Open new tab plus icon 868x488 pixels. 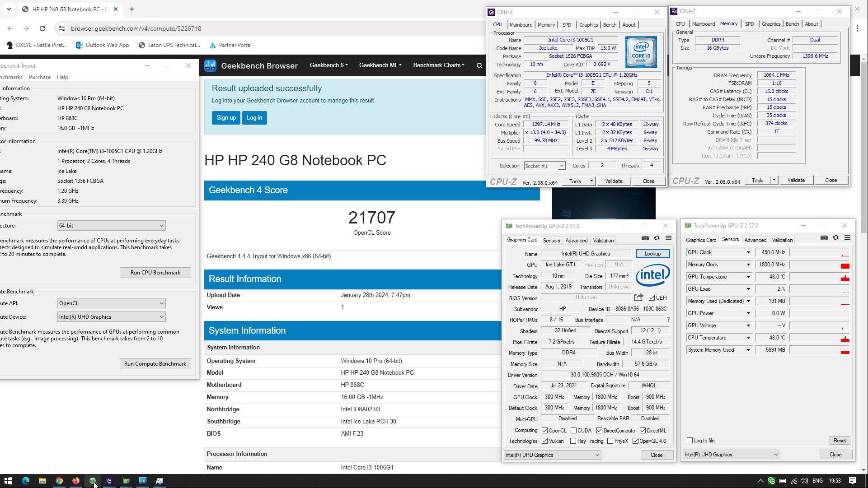[x=132, y=9]
